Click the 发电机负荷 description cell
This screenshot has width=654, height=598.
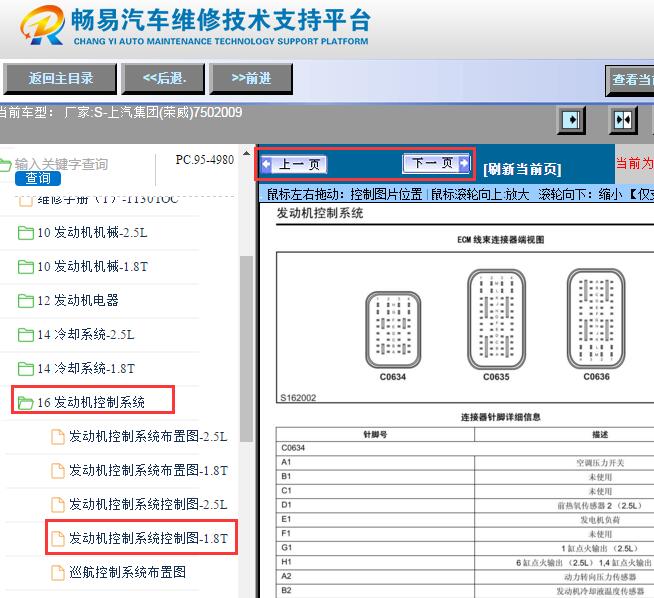pos(600,520)
